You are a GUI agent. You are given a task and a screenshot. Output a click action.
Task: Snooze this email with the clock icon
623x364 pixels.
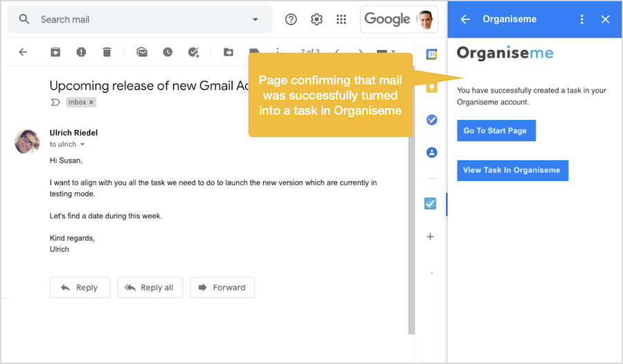[168, 52]
